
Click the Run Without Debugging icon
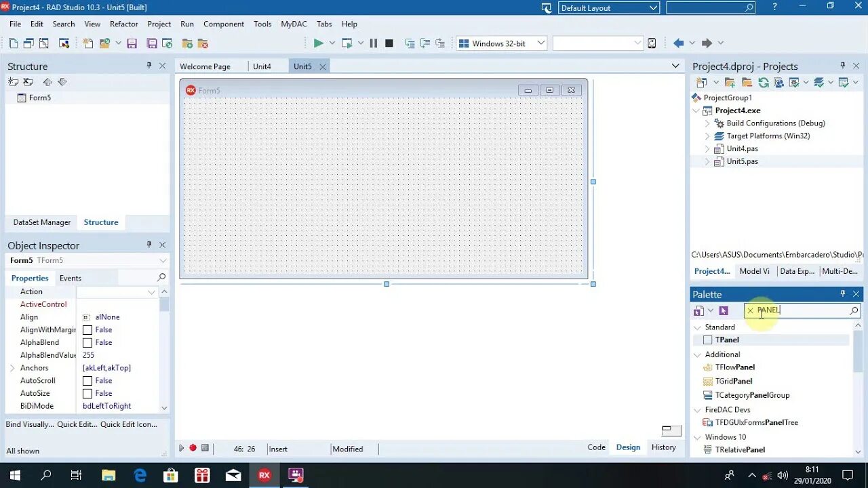347,43
